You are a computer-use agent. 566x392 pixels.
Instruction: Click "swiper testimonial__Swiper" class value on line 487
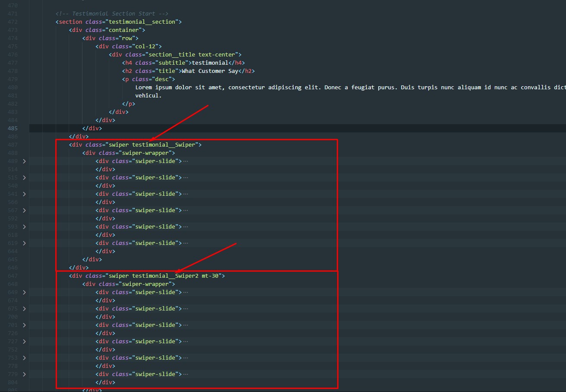pyautogui.click(x=152, y=145)
